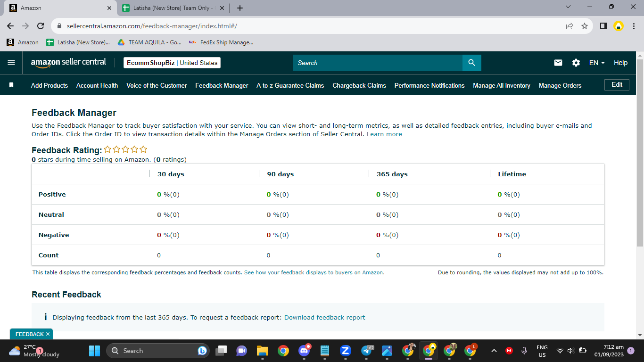Open the EN language dropdown
This screenshot has height=362, width=644.
[597, 63]
